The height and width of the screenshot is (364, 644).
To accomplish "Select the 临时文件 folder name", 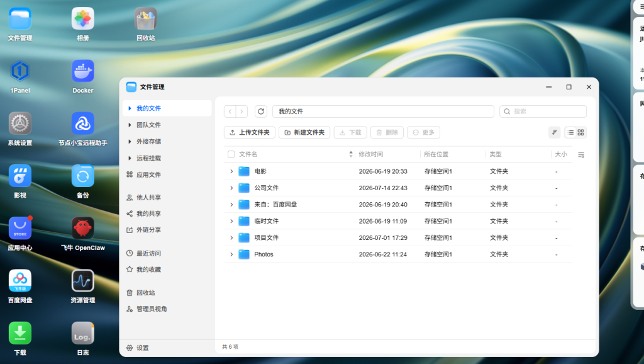I will pos(267,221).
